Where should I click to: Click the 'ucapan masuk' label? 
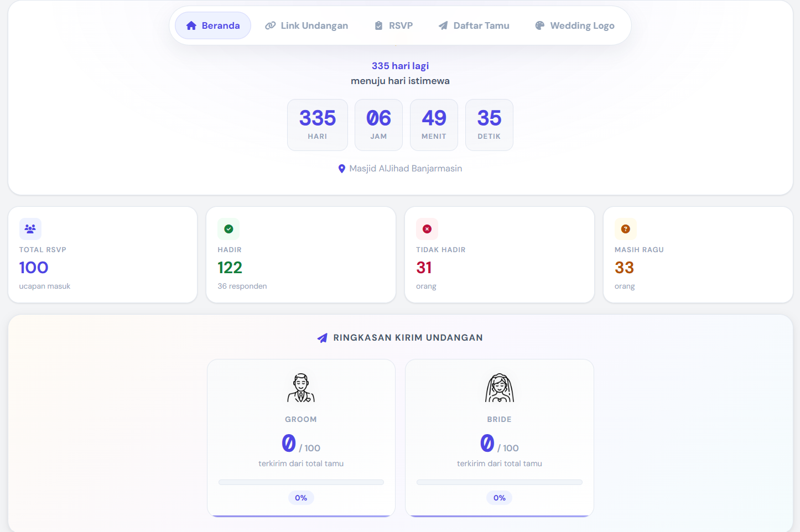pos(45,286)
